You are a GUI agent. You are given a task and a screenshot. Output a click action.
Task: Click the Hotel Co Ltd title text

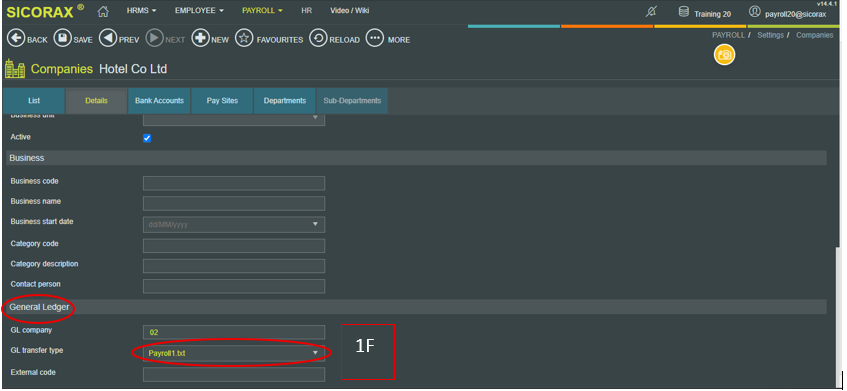pos(133,69)
